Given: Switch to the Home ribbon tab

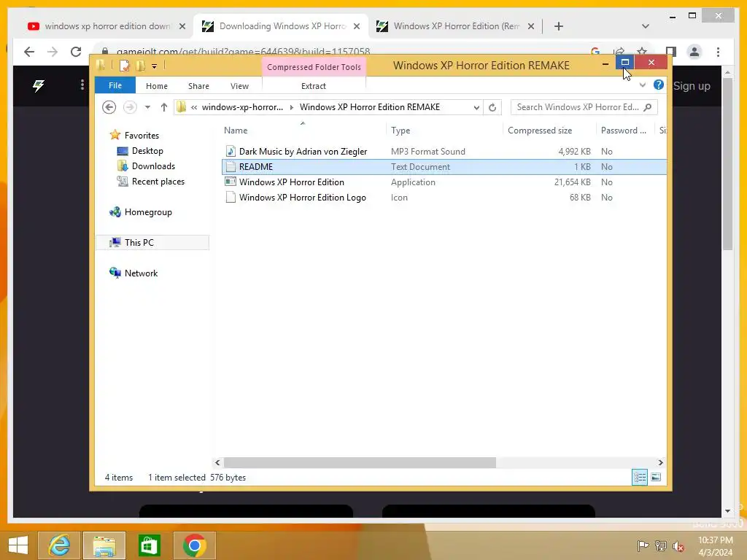Looking at the screenshot, I should tap(156, 86).
